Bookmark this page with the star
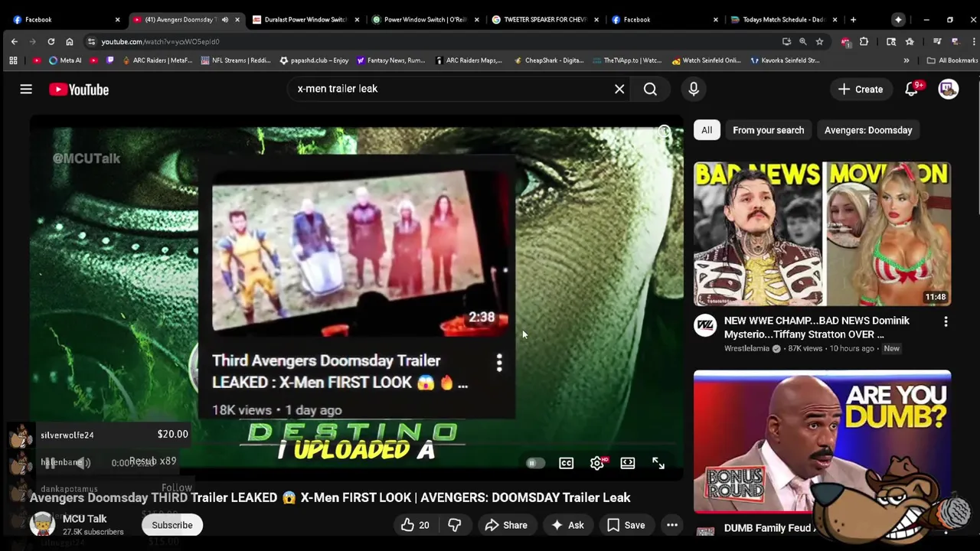 click(819, 41)
